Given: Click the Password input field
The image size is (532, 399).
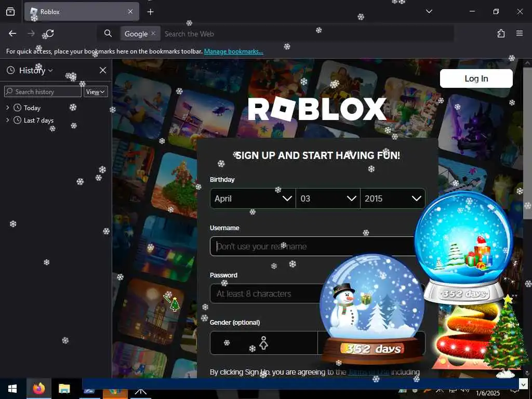Looking at the screenshot, I should click(x=265, y=294).
